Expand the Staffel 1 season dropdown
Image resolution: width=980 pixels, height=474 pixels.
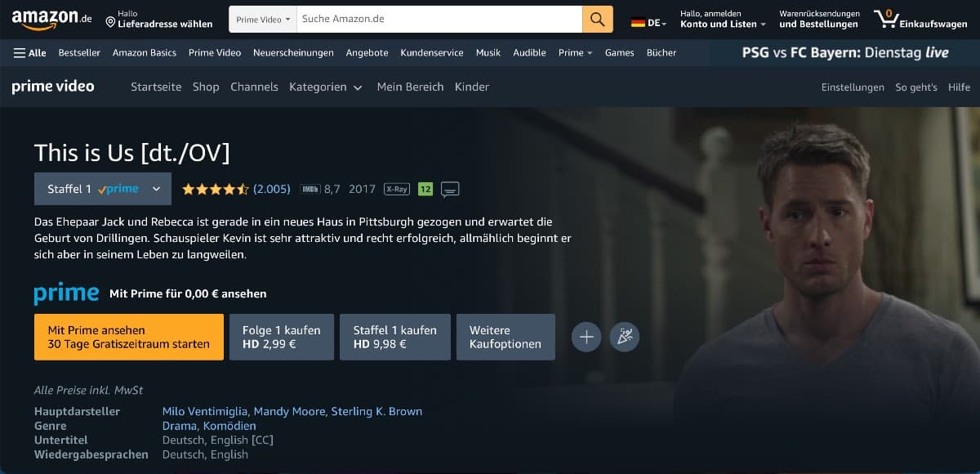pos(103,189)
